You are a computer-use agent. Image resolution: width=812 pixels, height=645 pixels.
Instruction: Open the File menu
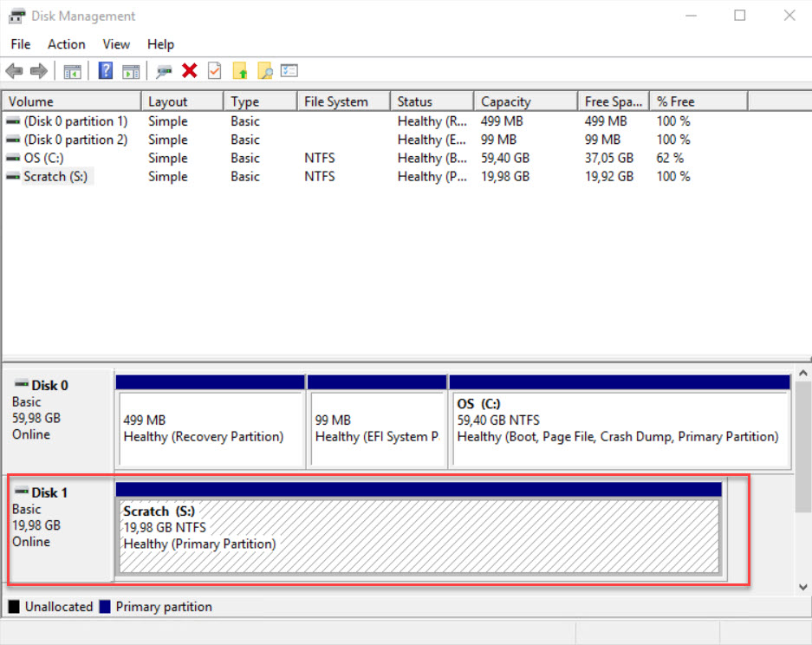coord(20,44)
